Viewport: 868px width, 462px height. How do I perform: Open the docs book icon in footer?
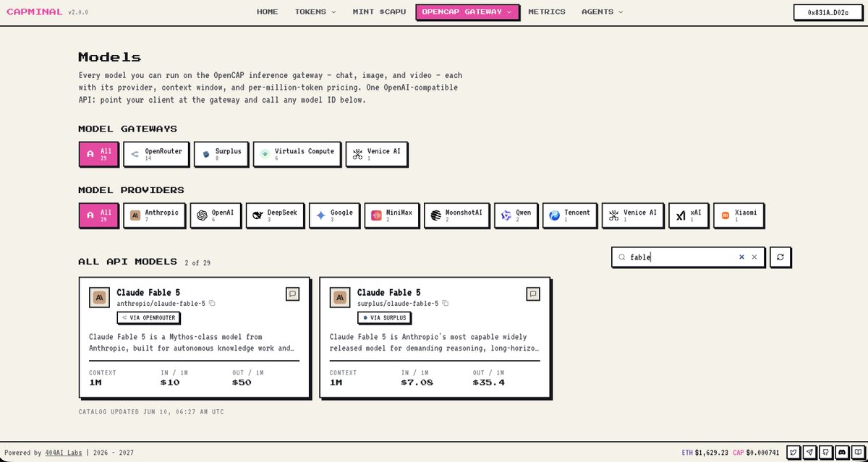(857, 453)
